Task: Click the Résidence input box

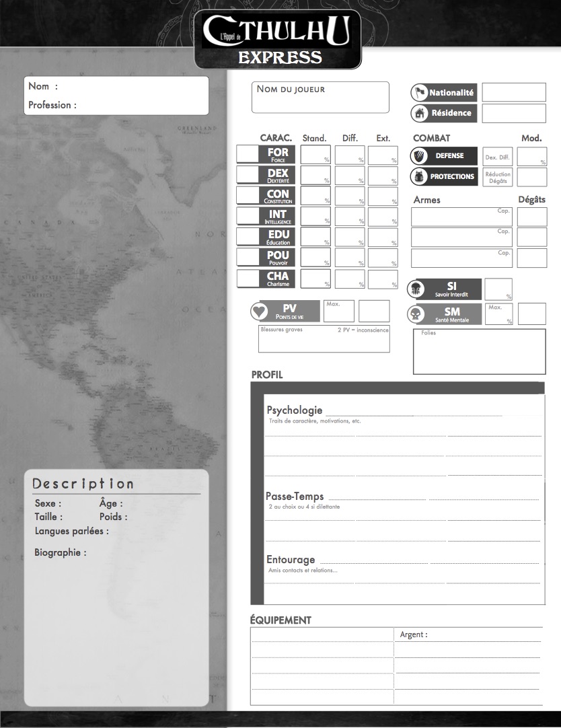Action: click(x=514, y=113)
